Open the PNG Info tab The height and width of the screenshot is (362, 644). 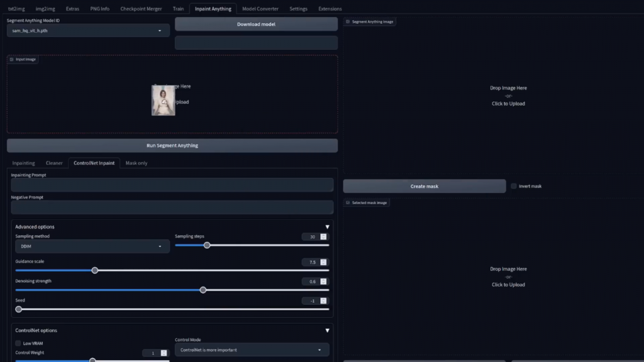tap(100, 9)
